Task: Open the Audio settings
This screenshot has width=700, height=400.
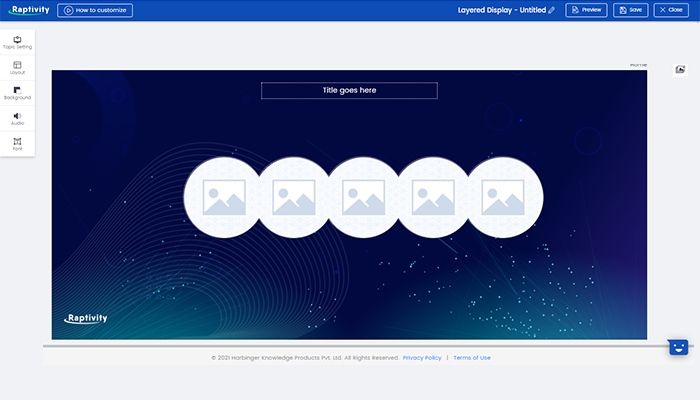Action: (17, 119)
